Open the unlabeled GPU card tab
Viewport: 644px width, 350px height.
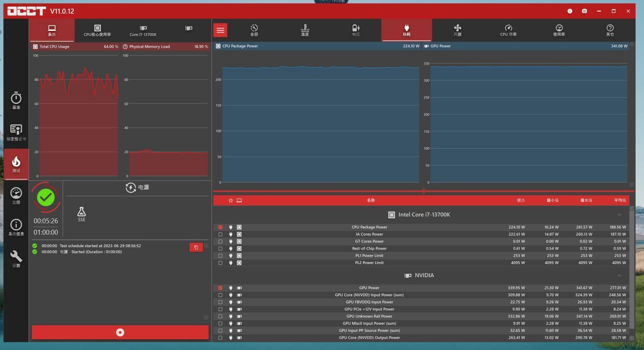click(189, 29)
